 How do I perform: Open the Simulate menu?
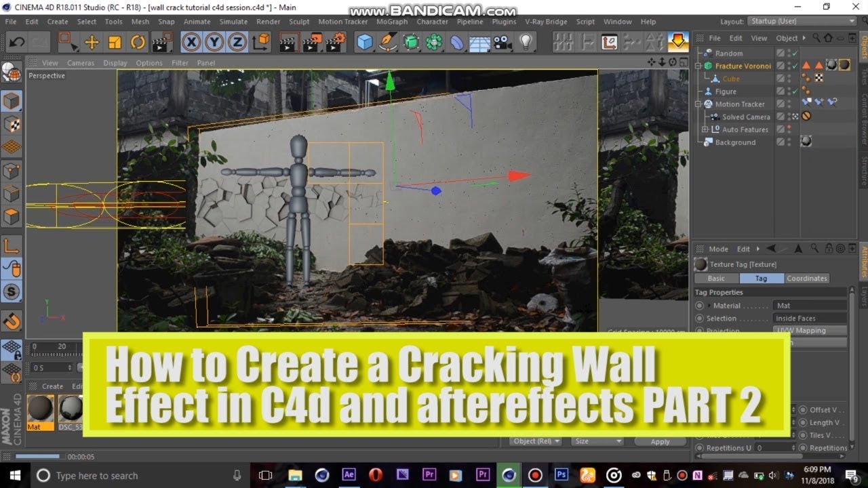233,22
